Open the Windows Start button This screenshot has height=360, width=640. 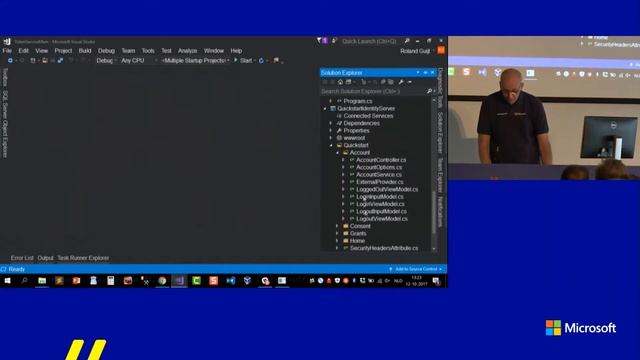tap(7, 281)
